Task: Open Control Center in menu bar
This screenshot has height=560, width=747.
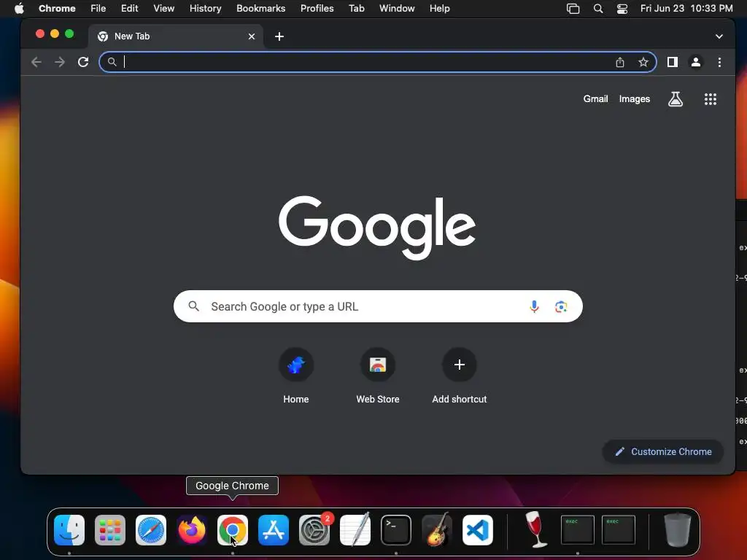Action: pos(622,9)
